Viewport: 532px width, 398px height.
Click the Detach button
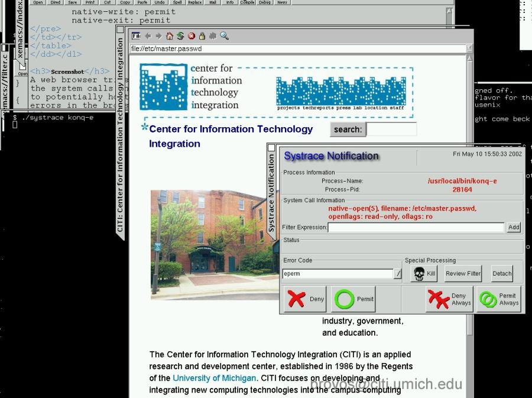(x=502, y=274)
